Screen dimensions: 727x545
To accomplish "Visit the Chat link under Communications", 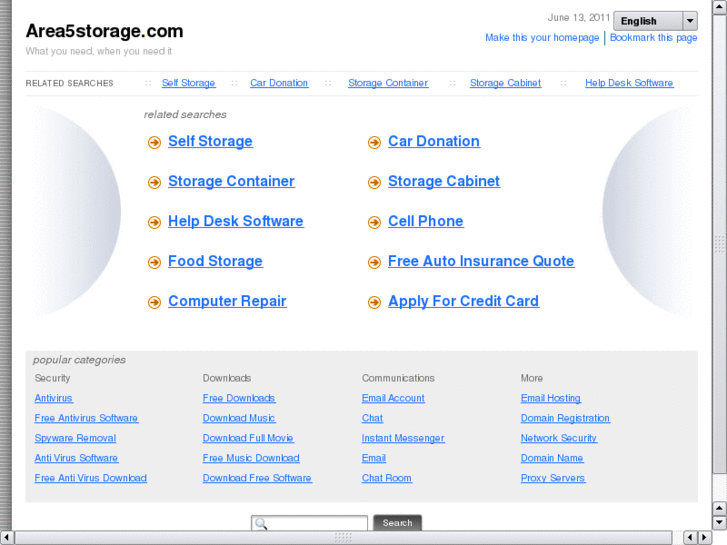I will tap(372, 418).
